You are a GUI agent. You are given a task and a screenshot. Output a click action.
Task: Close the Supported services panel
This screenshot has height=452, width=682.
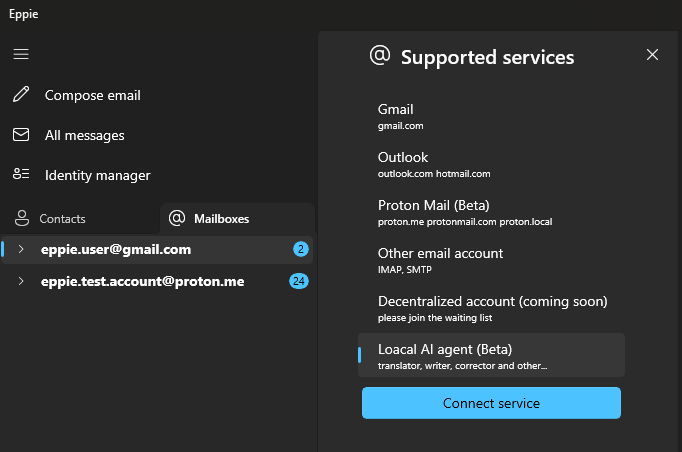point(652,55)
